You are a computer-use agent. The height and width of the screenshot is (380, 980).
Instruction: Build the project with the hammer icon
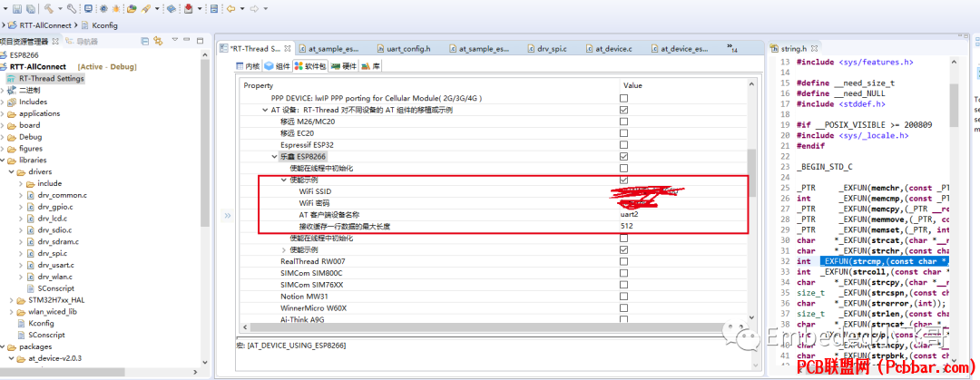(48, 9)
